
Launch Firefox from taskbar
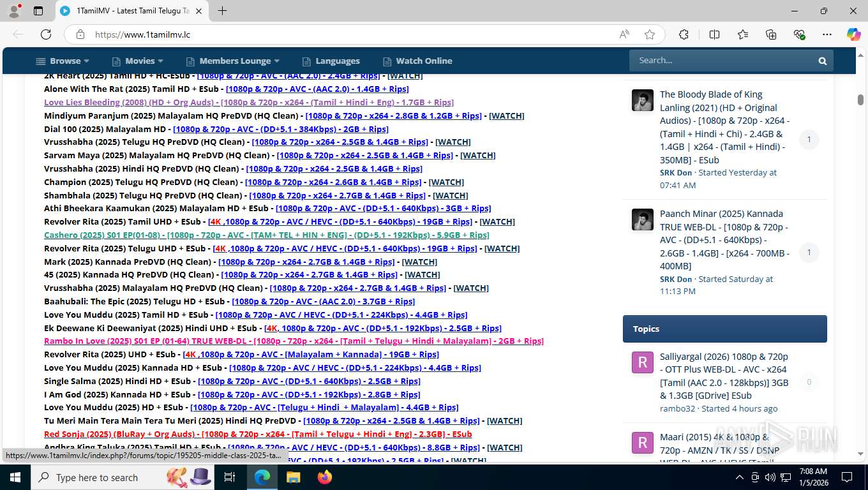pos(324,477)
